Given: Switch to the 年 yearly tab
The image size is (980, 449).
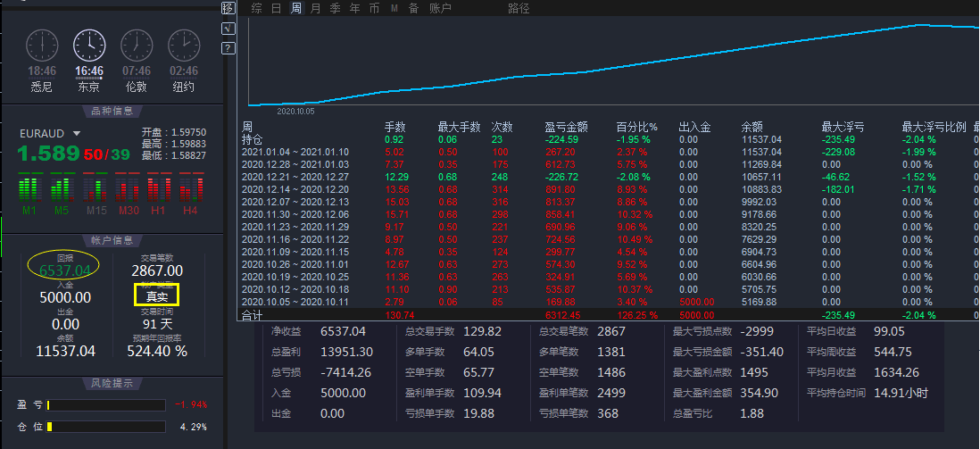Looking at the screenshot, I should (x=354, y=8).
